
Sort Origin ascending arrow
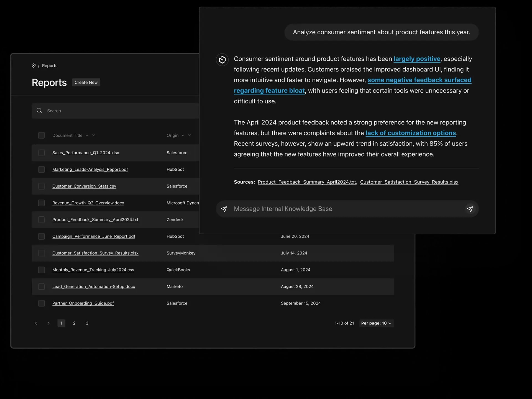(183, 135)
